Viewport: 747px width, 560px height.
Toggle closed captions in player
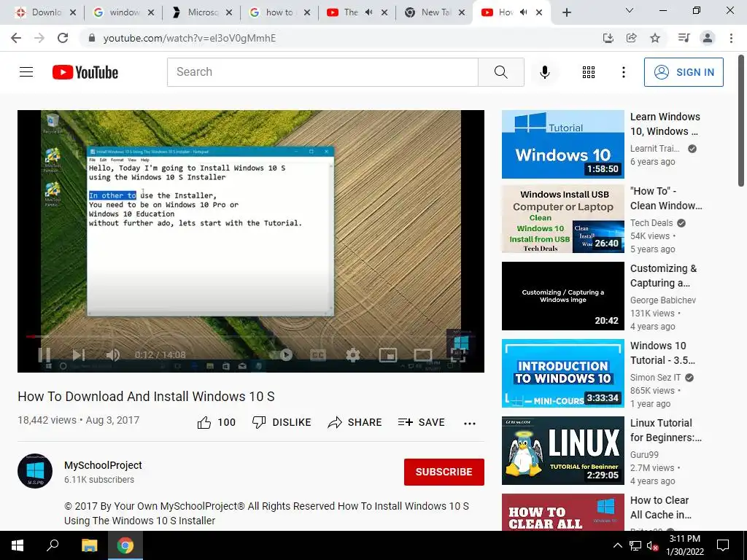click(x=318, y=355)
